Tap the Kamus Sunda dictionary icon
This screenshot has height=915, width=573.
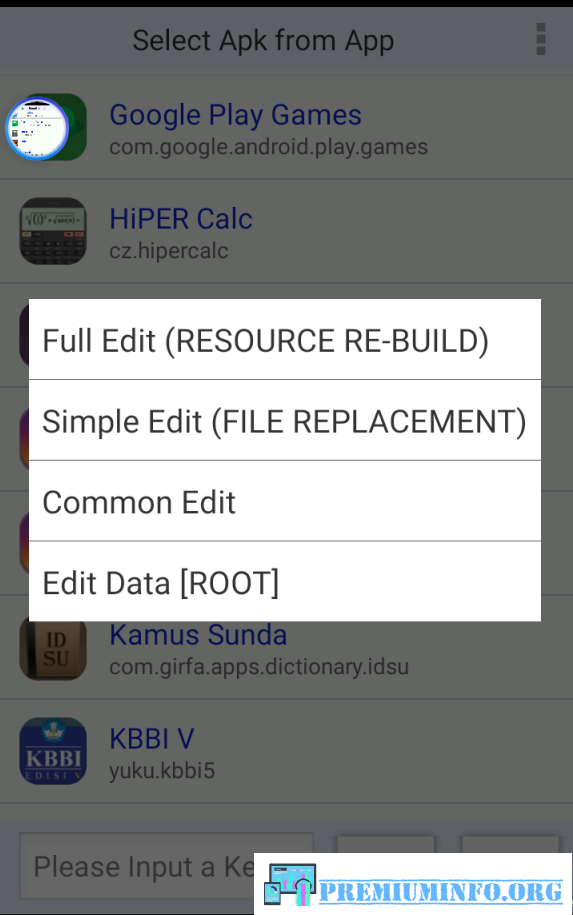[x=53, y=650]
